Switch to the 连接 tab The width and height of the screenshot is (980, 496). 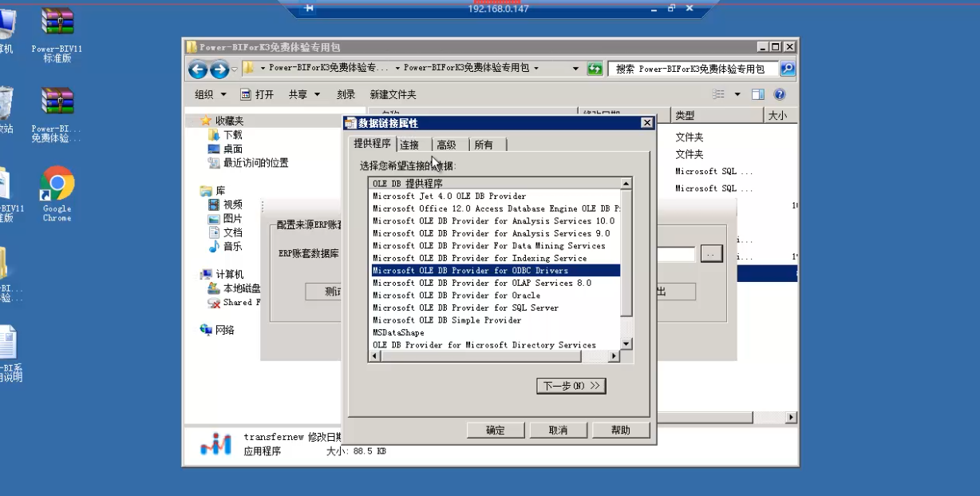[x=409, y=145]
